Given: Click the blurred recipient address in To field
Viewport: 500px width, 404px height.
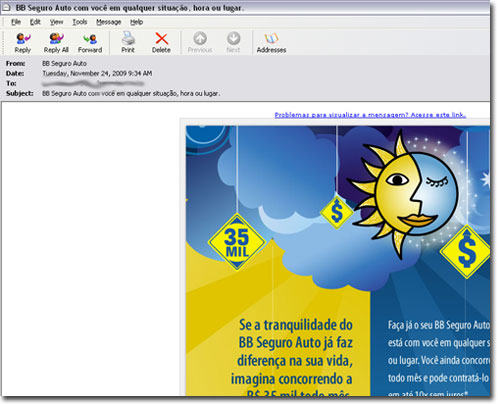Looking at the screenshot, I should point(93,83).
